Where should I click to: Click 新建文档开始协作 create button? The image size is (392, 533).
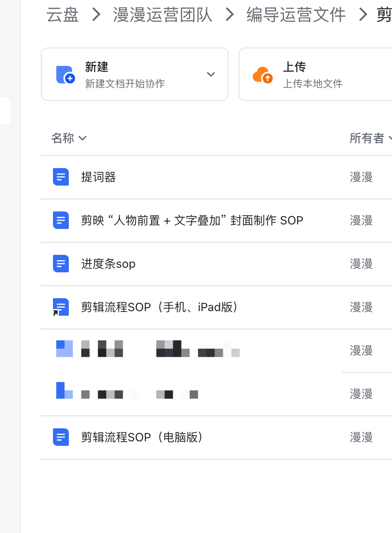point(125,83)
